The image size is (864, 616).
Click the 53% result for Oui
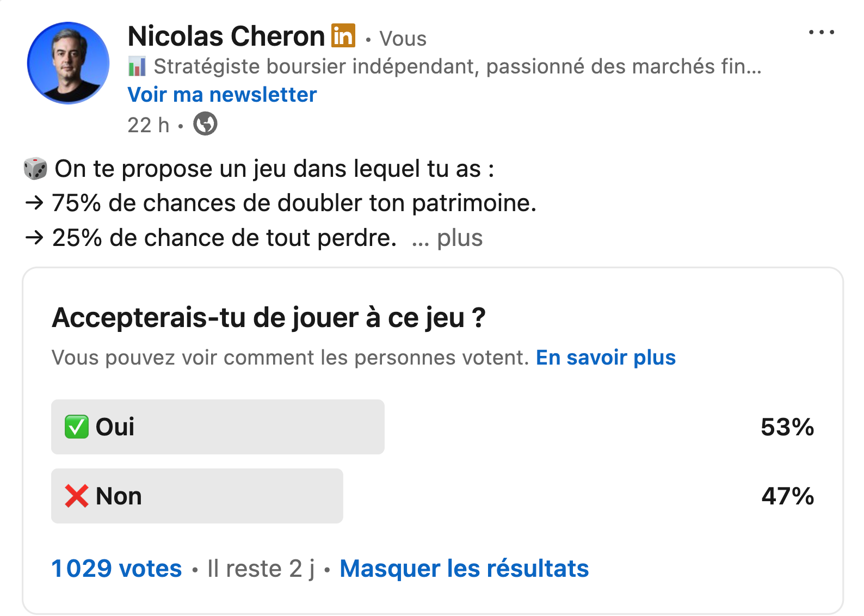point(787,427)
